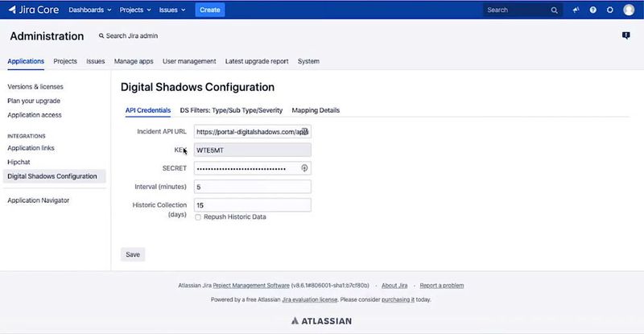Open Versions & licenses in sidebar

(35, 87)
